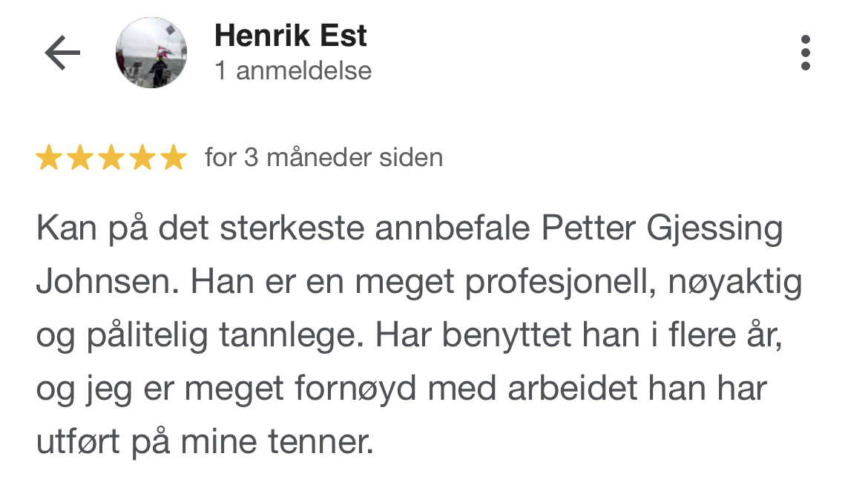The height and width of the screenshot is (488, 868).
Task: Click the word 'Petter' in the review
Action: click(588, 228)
